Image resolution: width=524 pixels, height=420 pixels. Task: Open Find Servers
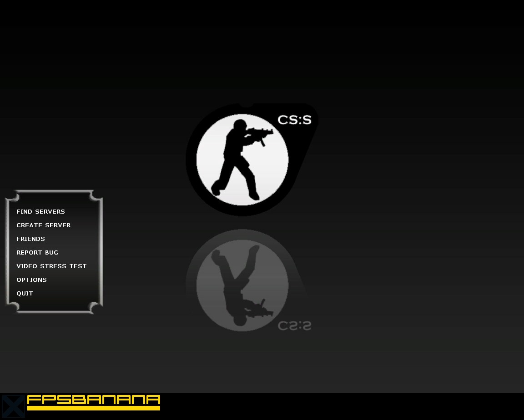point(40,211)
